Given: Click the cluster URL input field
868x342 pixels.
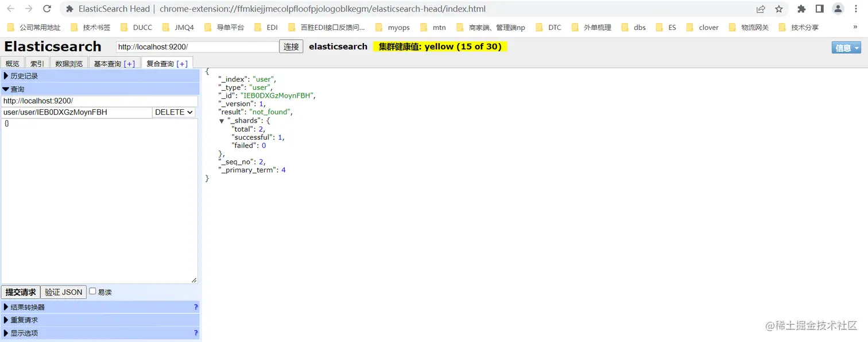Looking at the screenshot, I should coord(197,47).
